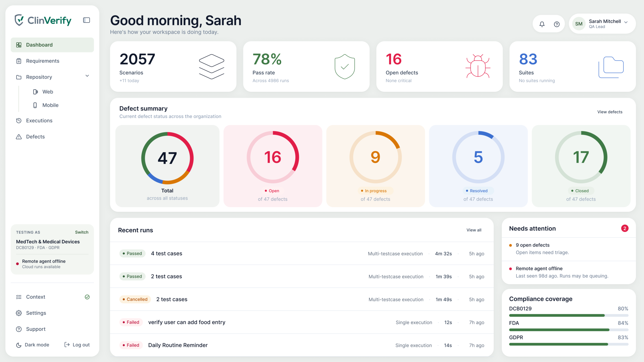This screenshot has width=644, height=362.
Task: Open the failed Daily Routine Reminder run
Action: (x=302, y=345)
